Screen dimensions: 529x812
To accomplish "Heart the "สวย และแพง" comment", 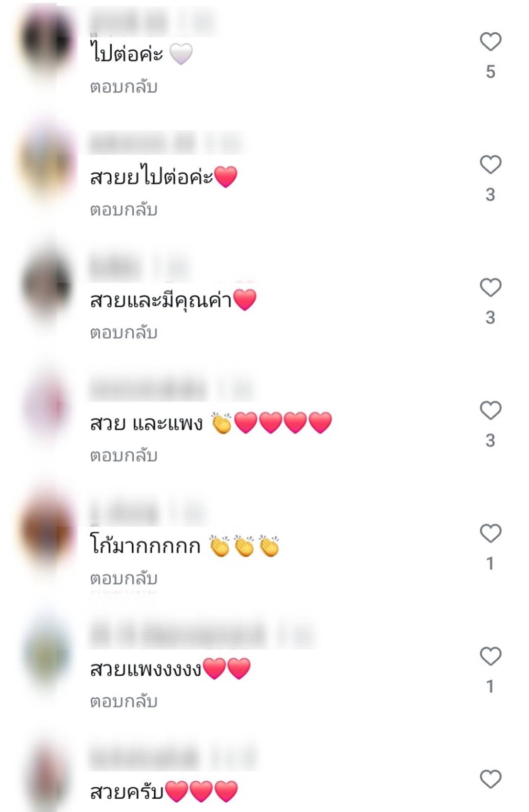I will pos(490,410).
